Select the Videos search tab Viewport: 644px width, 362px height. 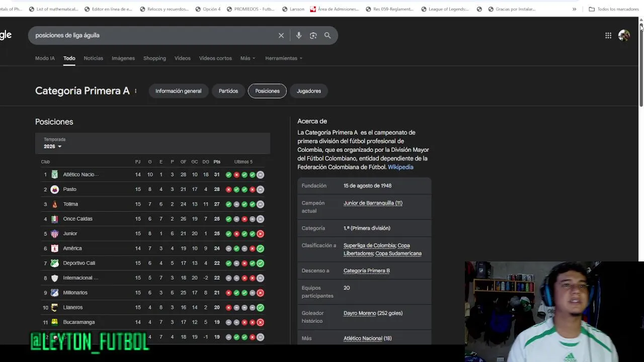tap(182, 58)
